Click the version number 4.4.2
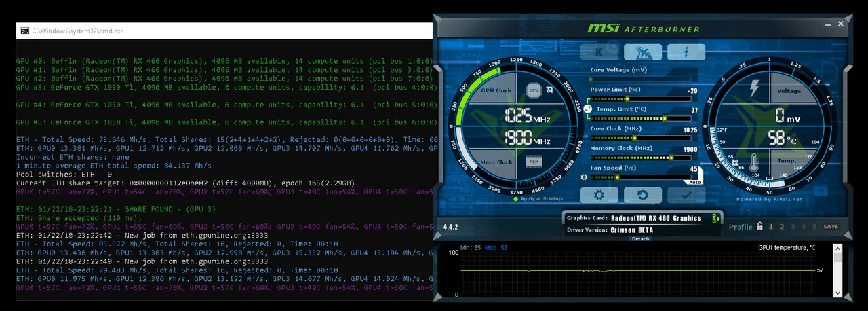The width and height of the screenshot is (868, 311). (451, 227)
